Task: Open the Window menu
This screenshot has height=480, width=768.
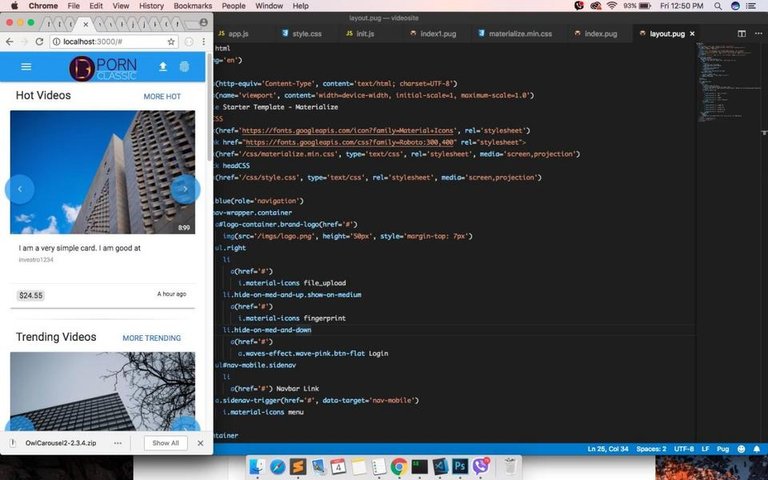Action: pyautogui.click(x=269, y=6)
